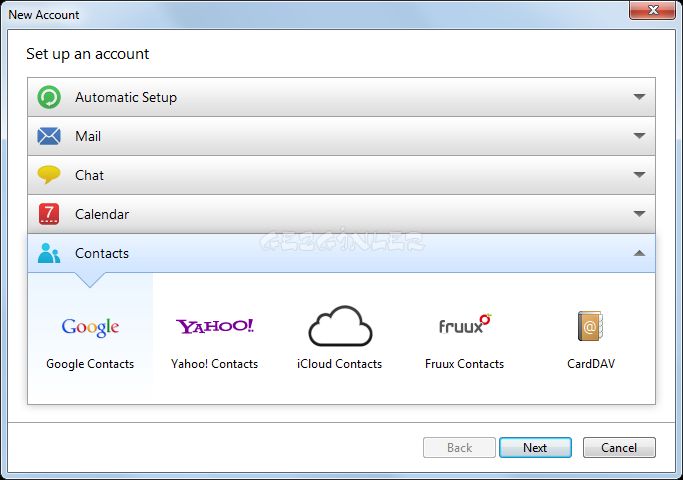The height and width of the screenshot is (480, 683).
Task: Select the Google logo
Action: click(x=90, y=327)
